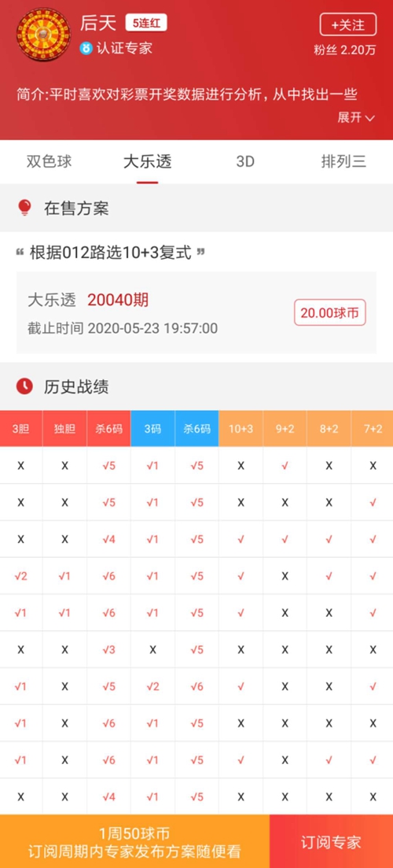
Task: Tap the 订阅专家 subscribe button
Action: [x=331, y=841]
